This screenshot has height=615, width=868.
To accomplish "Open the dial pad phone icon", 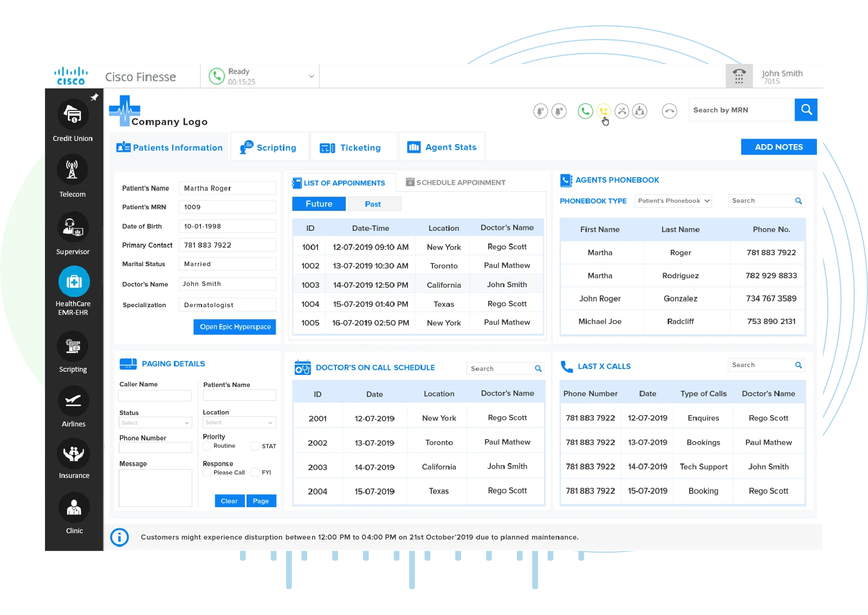I will click(x=739, y=76).
